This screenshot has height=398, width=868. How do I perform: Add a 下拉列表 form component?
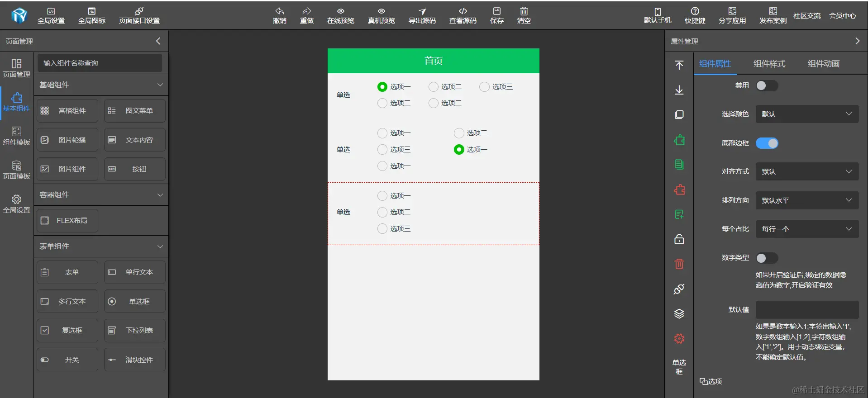135,331
